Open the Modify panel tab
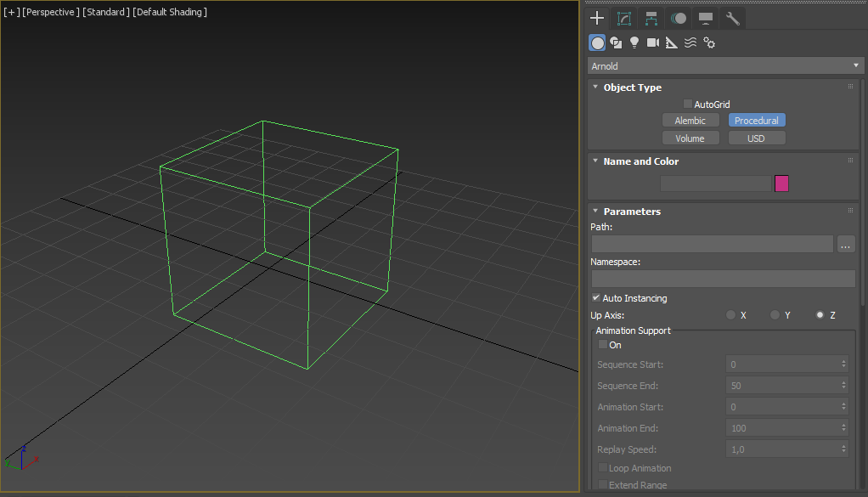 [624, 18]
